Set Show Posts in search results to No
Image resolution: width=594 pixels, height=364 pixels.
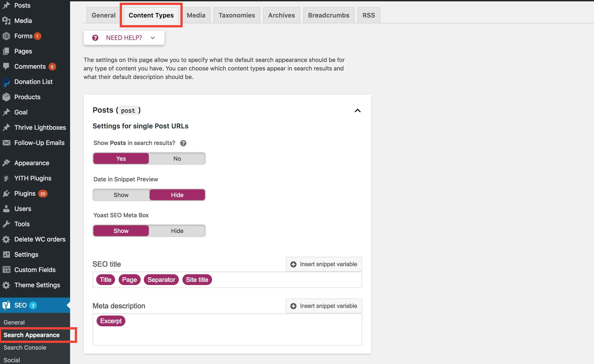[177, 158]
